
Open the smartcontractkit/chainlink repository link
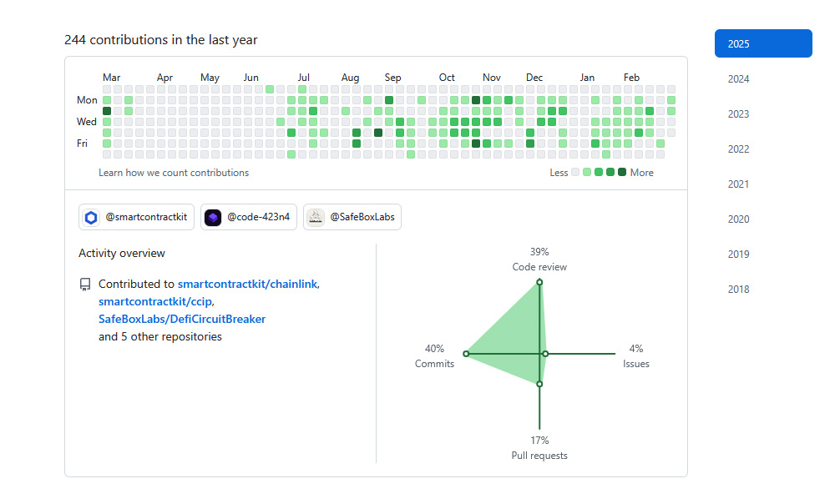click(248, 284)
